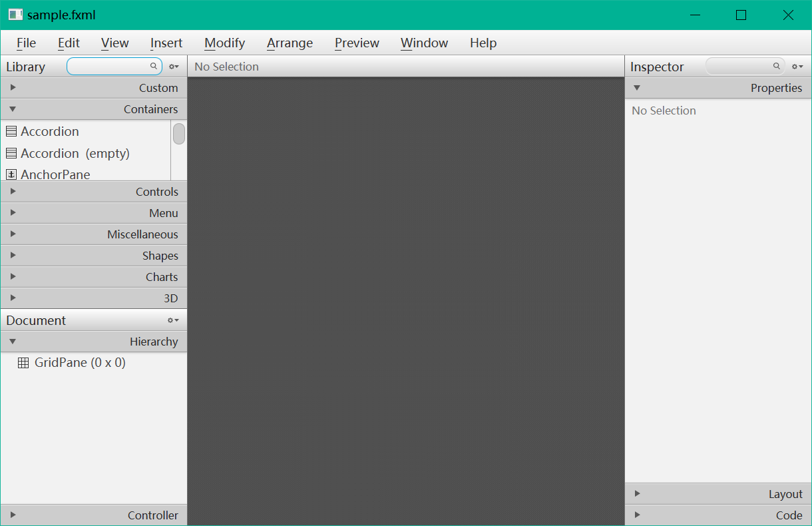Open the Window menu

(x=424, y=43)
